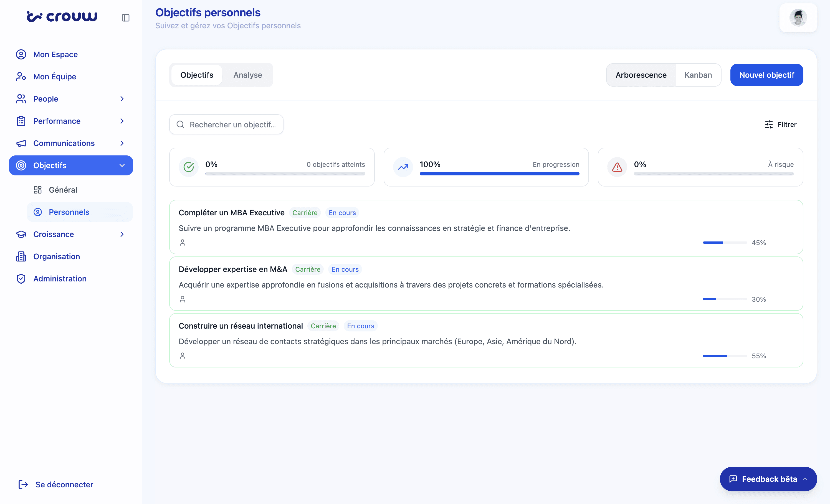Open the Filtrer options

pos(781,124)
